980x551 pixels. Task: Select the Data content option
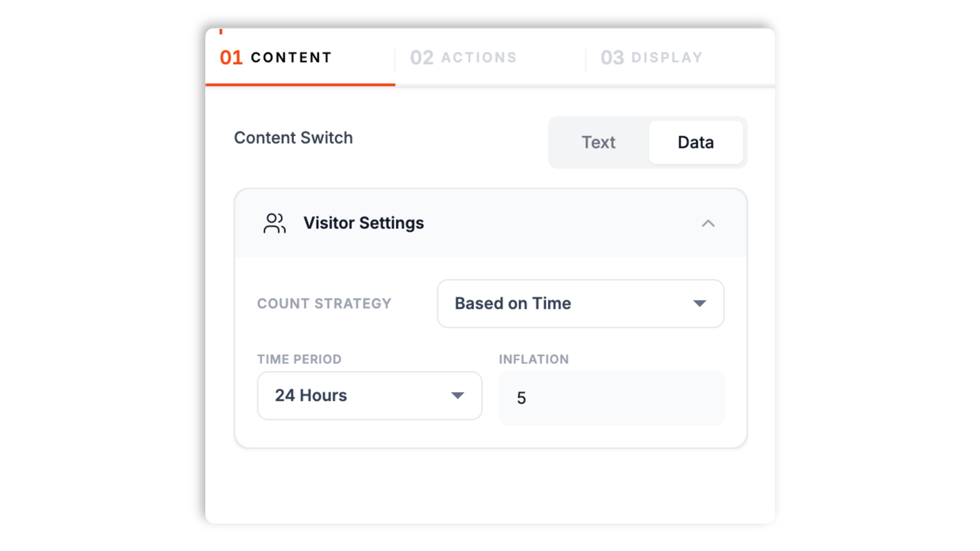[695, 142]
